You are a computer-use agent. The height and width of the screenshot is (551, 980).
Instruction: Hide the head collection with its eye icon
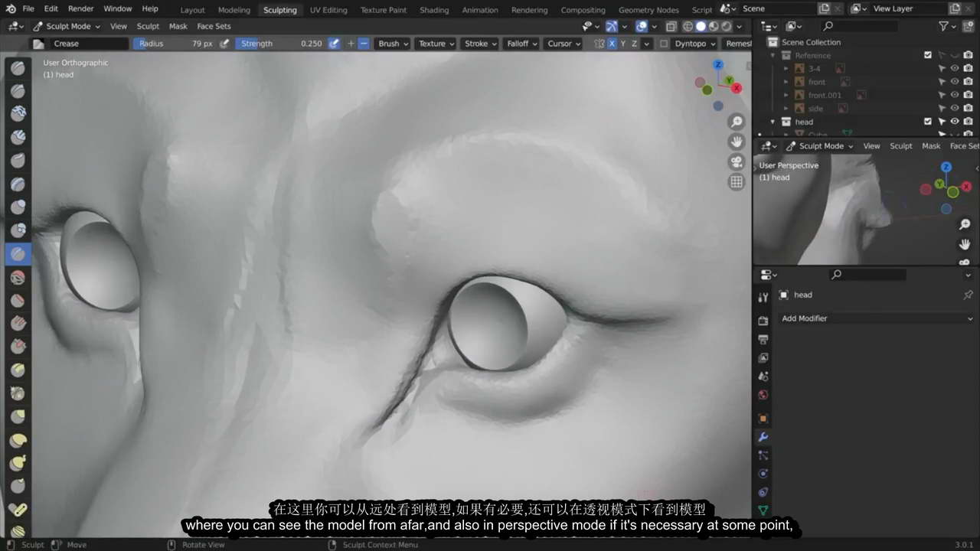pyautogui.click(x=955, y=122)
